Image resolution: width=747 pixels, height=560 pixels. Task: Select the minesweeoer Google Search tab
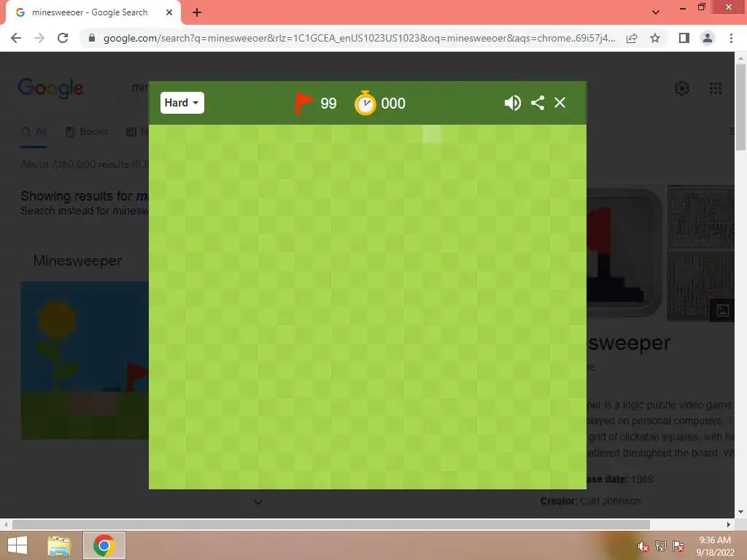(x=90, y=12)
